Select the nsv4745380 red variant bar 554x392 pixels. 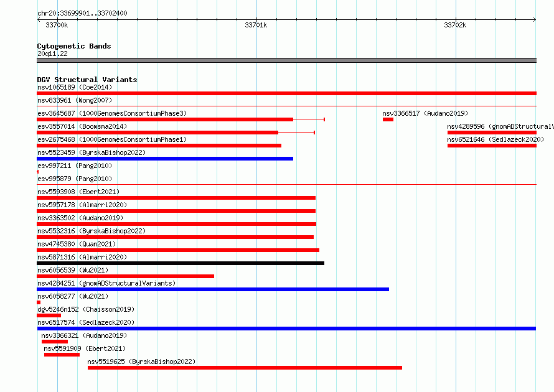178,250
